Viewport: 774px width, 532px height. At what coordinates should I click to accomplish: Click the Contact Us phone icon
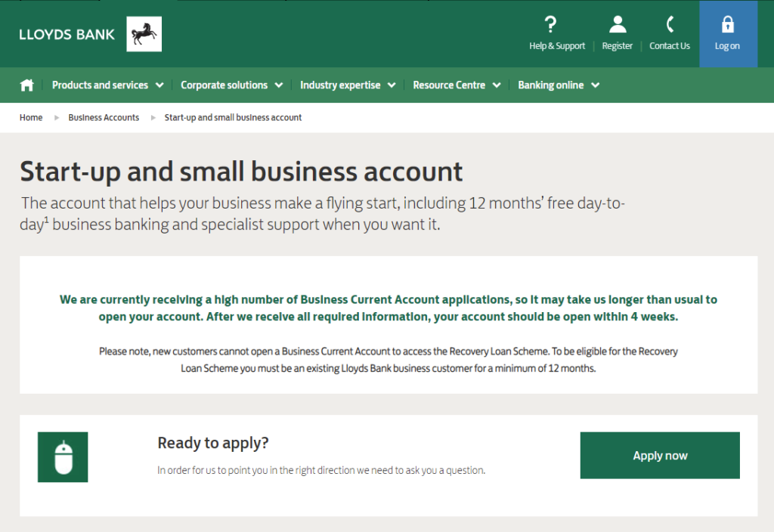click(670, 24)
